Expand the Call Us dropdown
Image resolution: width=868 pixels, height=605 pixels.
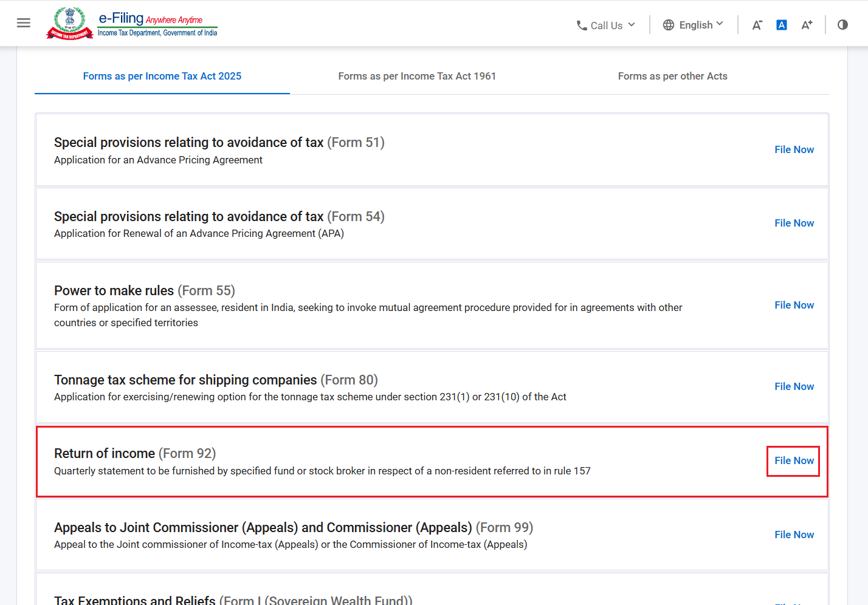point(606,26)
